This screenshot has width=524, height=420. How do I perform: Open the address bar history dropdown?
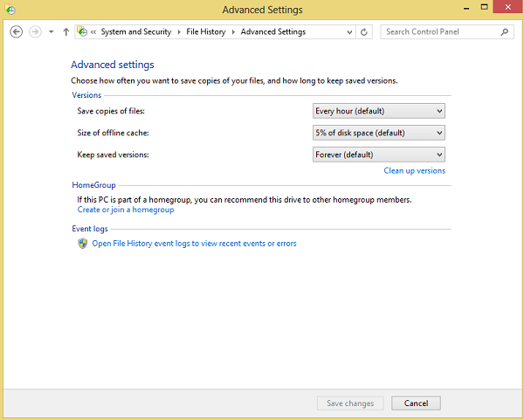click(x=349, y=32)
